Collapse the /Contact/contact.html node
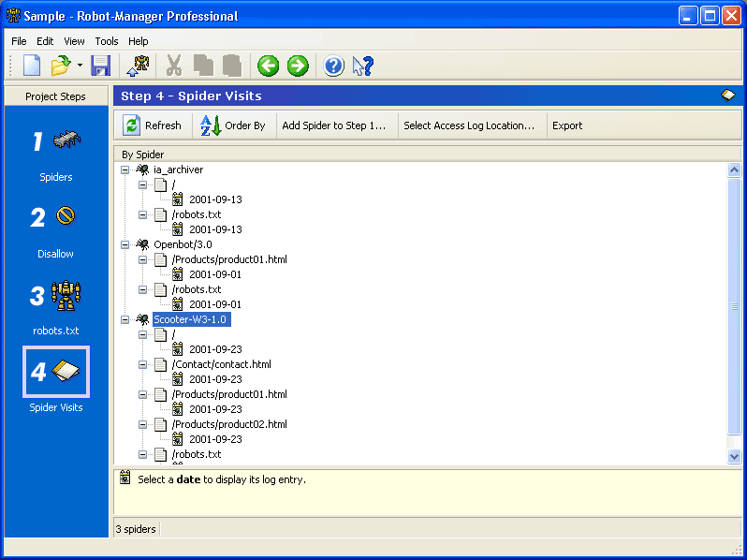This screenshot has width=747, height=560. pos(142,364)
